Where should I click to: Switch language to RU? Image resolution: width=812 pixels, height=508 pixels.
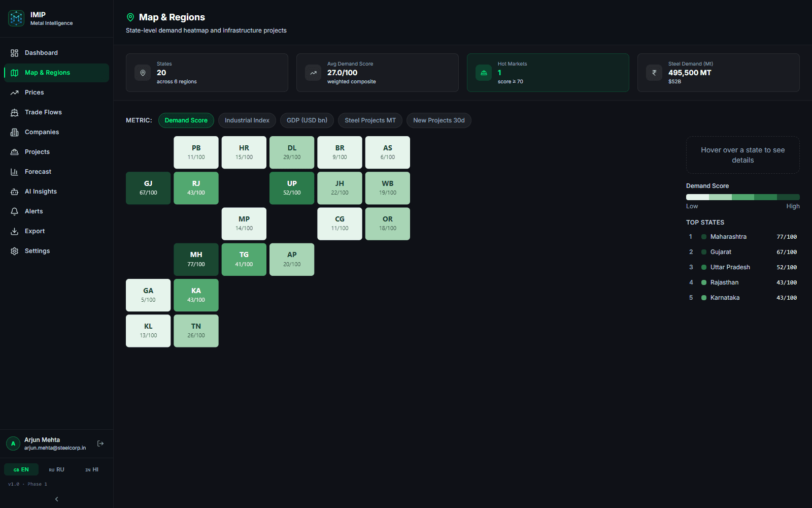coord(56,469)
